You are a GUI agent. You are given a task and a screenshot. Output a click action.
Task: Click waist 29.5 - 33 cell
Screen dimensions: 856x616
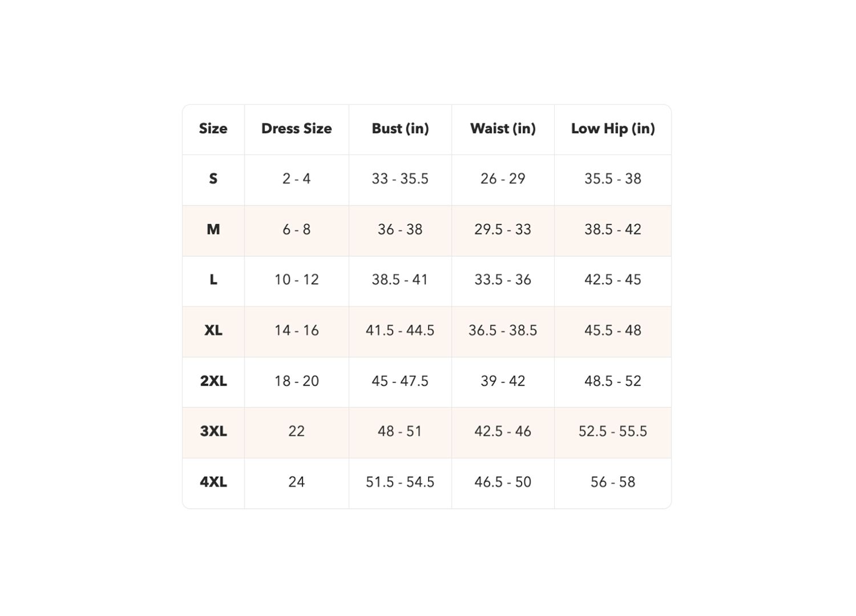click(x=503, y=229)
